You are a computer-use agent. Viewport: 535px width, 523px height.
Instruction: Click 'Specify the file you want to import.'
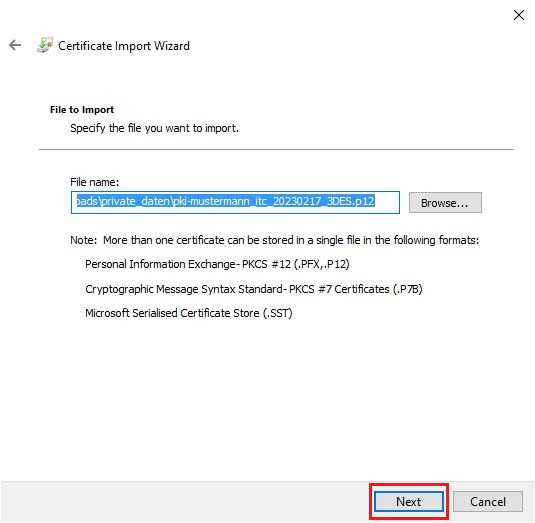tap(154, 128)
